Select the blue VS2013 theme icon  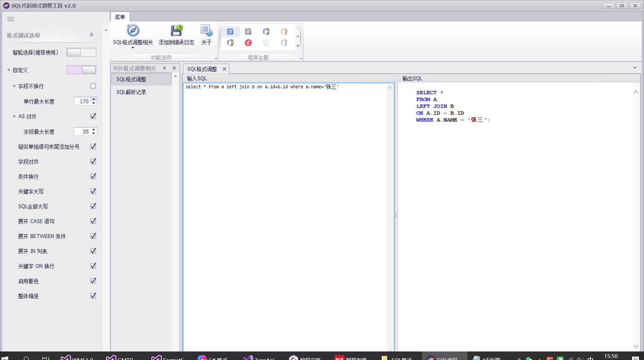pyautogui.click(x=231, y=31)
